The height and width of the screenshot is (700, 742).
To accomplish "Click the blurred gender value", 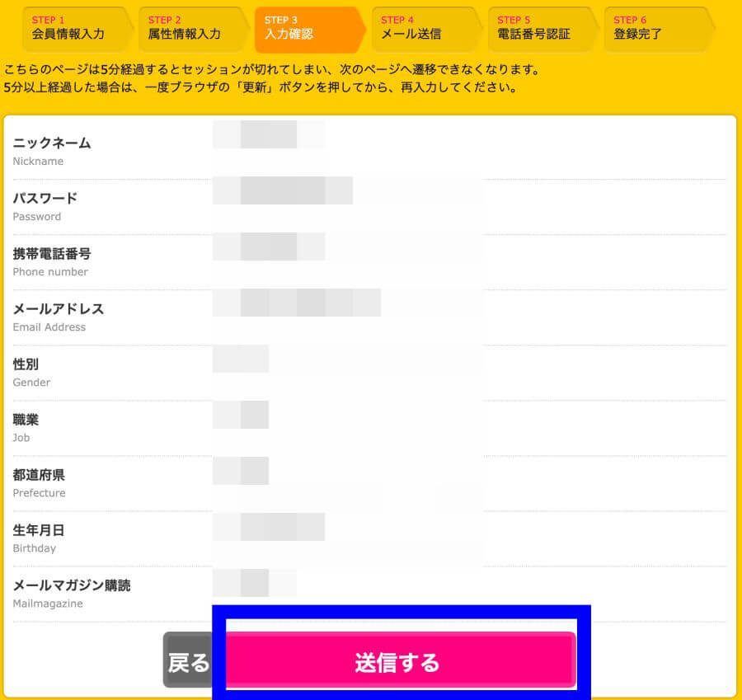I will [241, 359].
